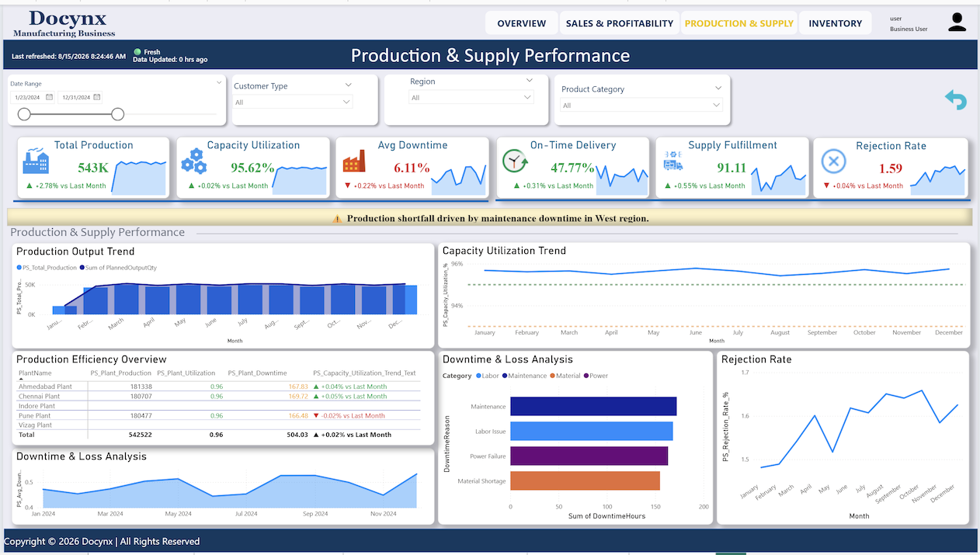Screen dimensions: 980x555
Task: Sort by PS_Plant_Production column header
Action: 120,373
